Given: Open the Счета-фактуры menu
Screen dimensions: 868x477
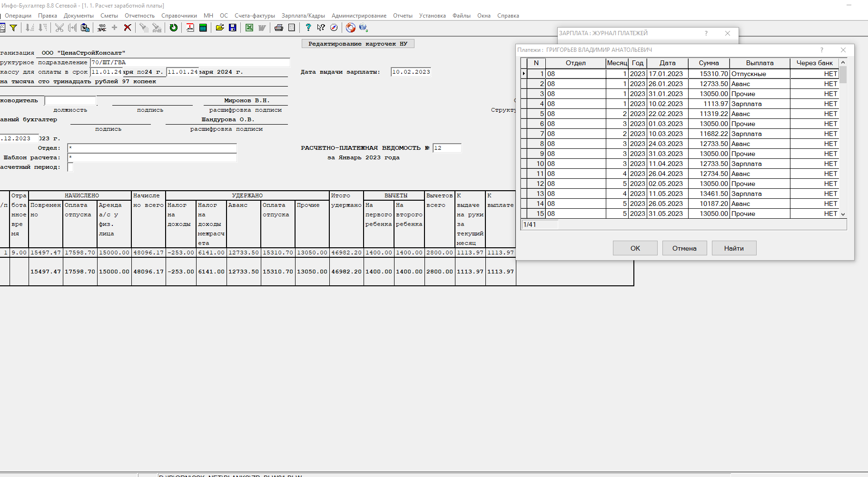Looking at the screenshot, I should coord(255,16).
